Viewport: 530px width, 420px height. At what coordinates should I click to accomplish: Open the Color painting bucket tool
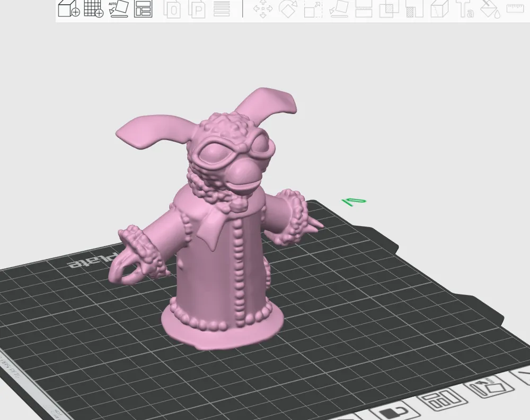click(491, 9)
